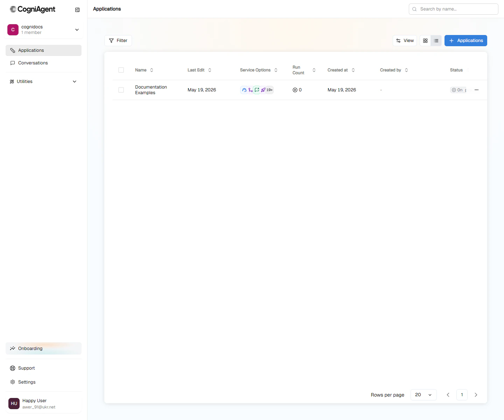504x420 pixels.
Task: Click the Settings gear icon
Action: click(x=13, y=382)
